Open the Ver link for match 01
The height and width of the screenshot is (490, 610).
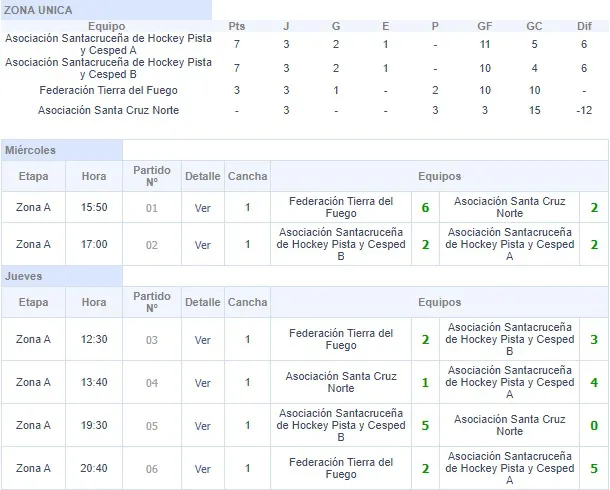coord(202,207)
